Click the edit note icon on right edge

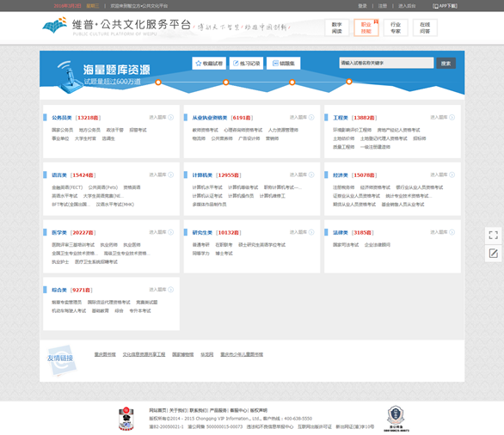point(494,254)
